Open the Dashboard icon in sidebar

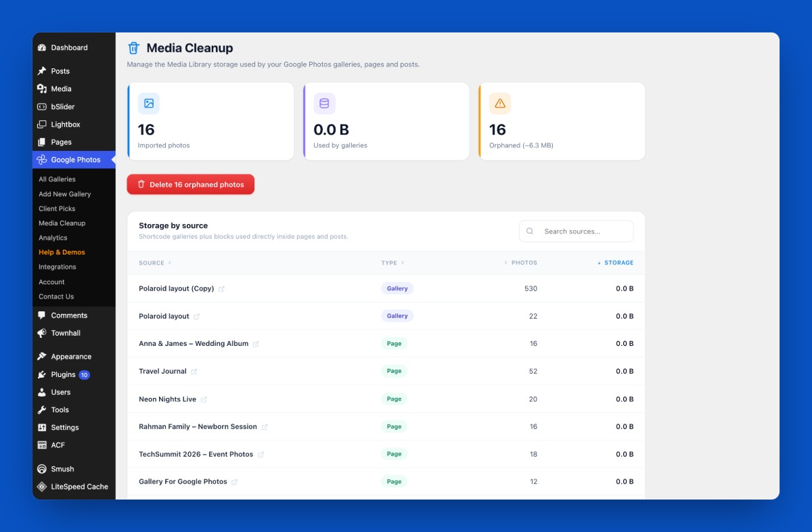point(42,48)
